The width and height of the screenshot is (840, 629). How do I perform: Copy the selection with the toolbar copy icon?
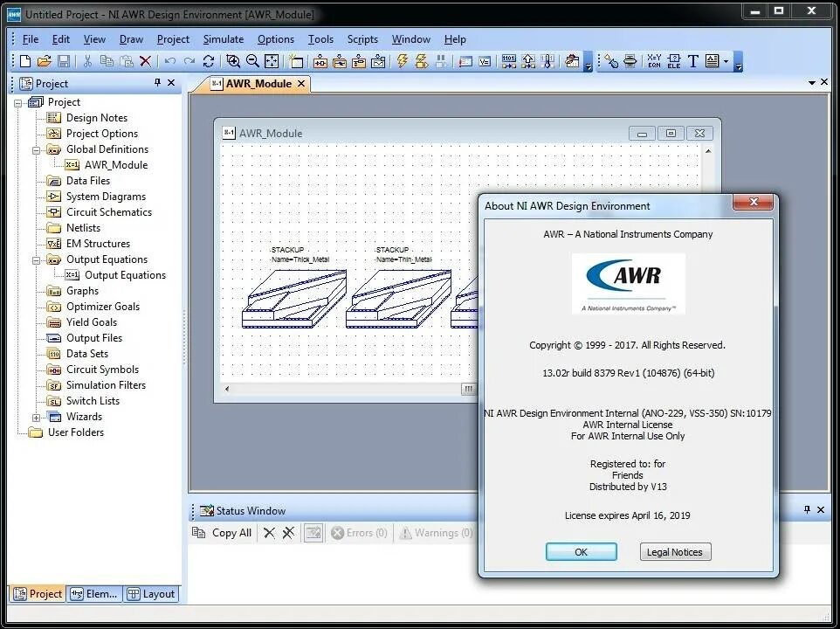tap(107, 61)
